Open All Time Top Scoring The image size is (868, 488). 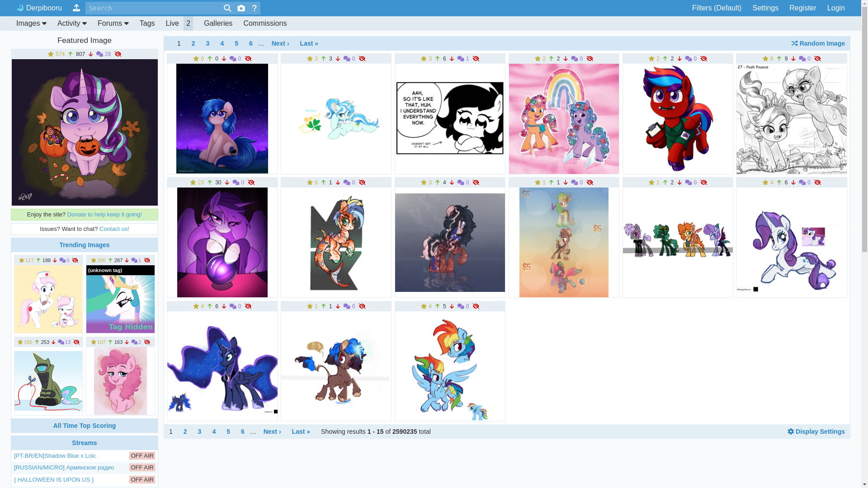[x=85, y=426]
